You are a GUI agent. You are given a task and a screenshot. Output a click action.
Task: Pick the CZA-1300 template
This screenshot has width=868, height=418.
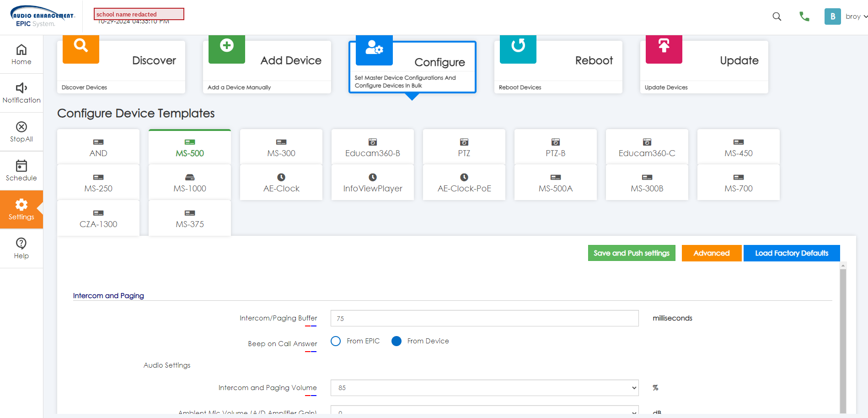coord(98,218)
